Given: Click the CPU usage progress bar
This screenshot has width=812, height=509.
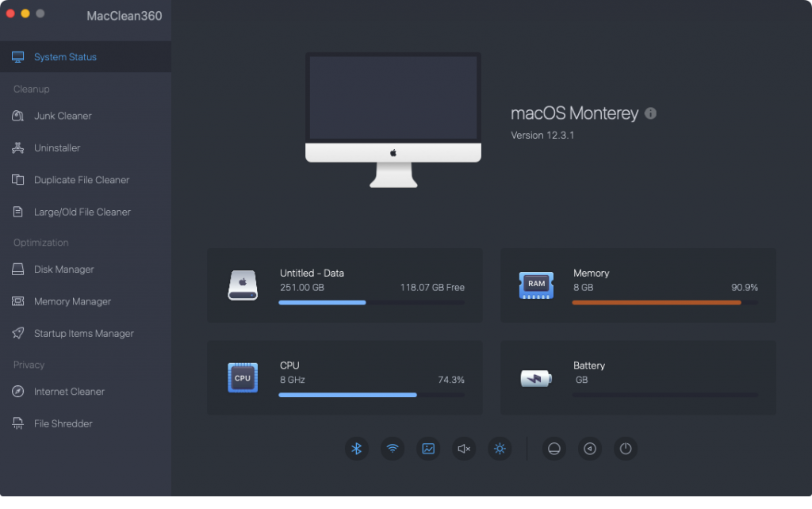Looking at the screenshot, I should tap(372, 395).
